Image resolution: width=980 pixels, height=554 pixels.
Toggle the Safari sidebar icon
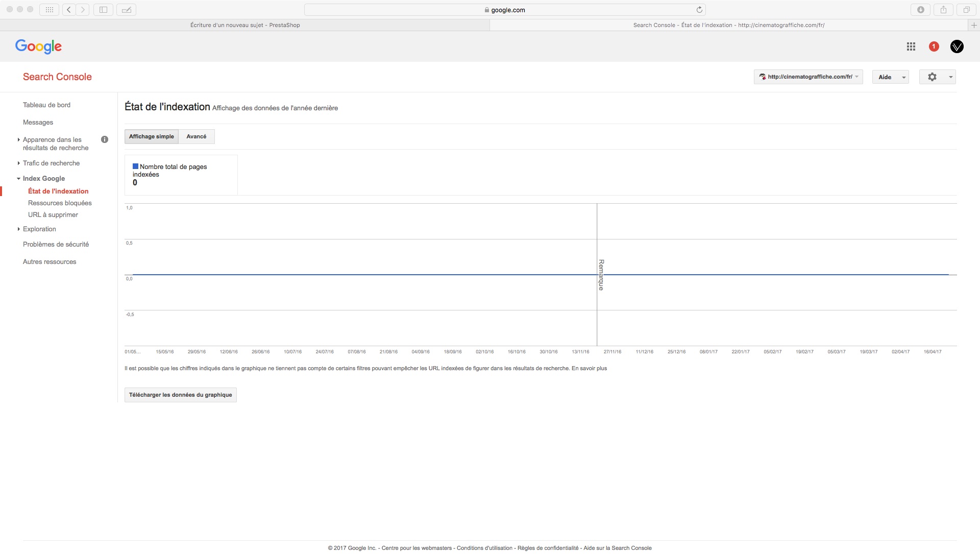(x=103, y=10)
